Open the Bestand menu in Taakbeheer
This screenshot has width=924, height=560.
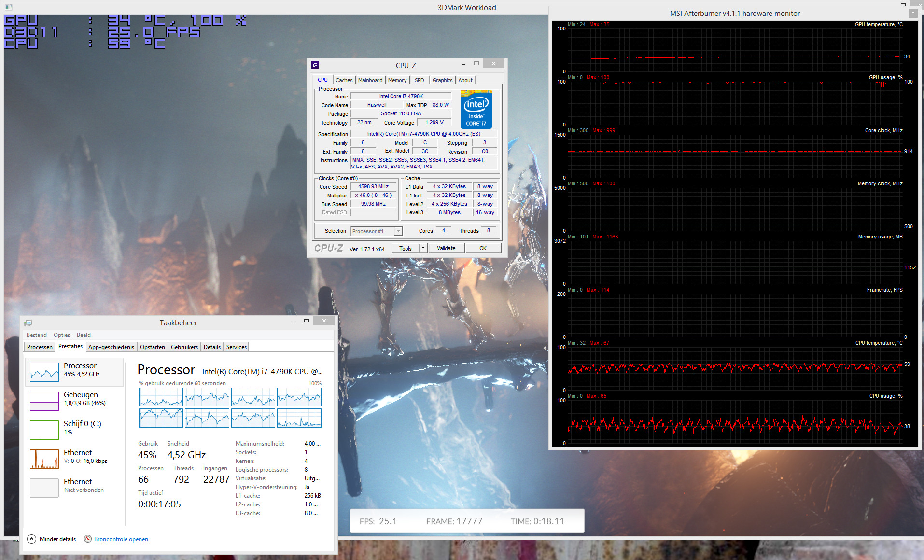pyautogui.click(x=37, y=335)
